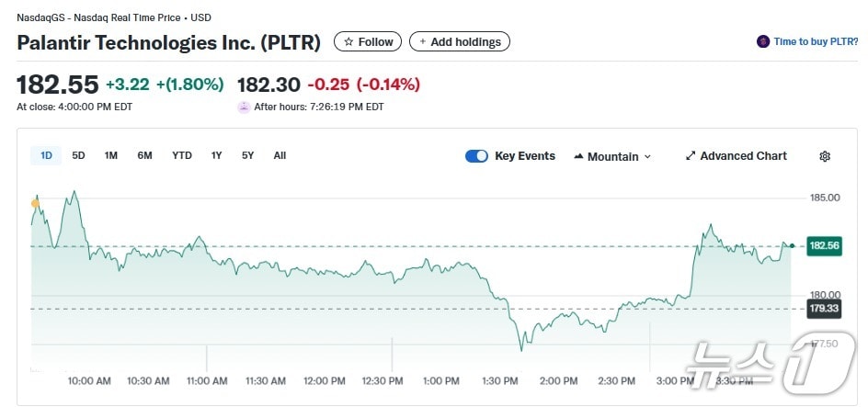Select the 1D time range tab
The height and width of the screenshot is (407, 868).
click(46, 155)
